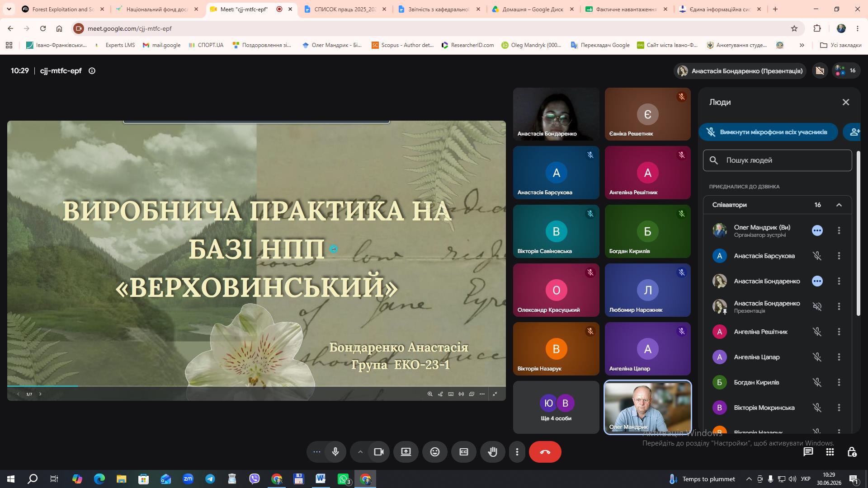Open host controls lock icon
Image resolution: width=868 pixels, height=488 pixels.
pos(852,452)
